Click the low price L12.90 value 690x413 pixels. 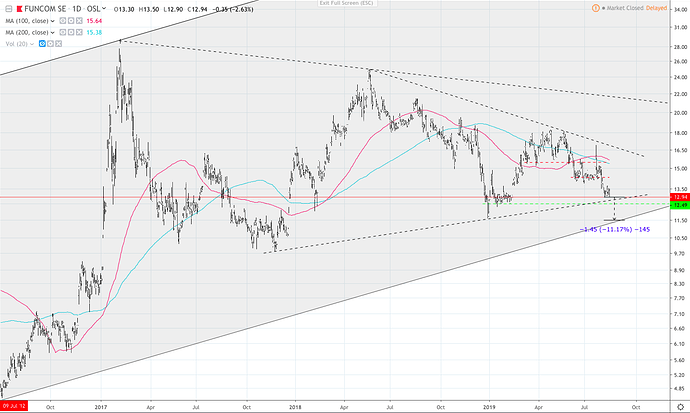pos(173,9)
